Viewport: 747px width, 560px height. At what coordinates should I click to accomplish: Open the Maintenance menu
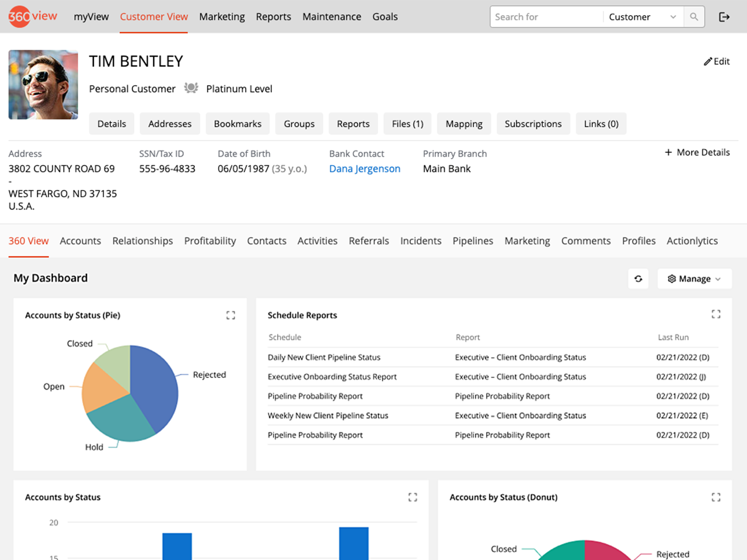click(331, 16)
